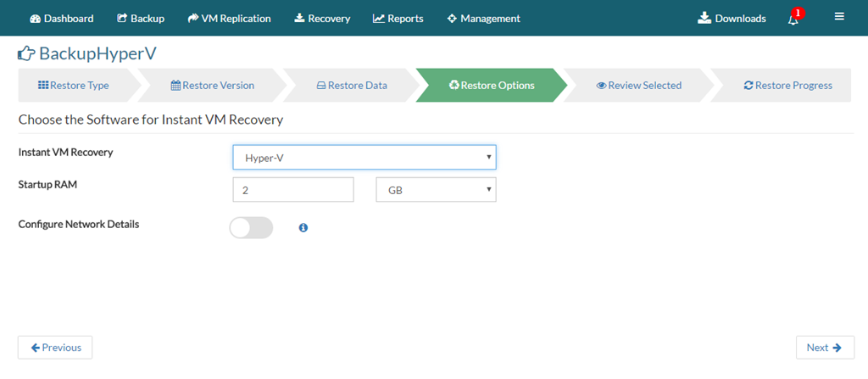
Task: Open the Dashboard menu item
Action: click(61, 19)
